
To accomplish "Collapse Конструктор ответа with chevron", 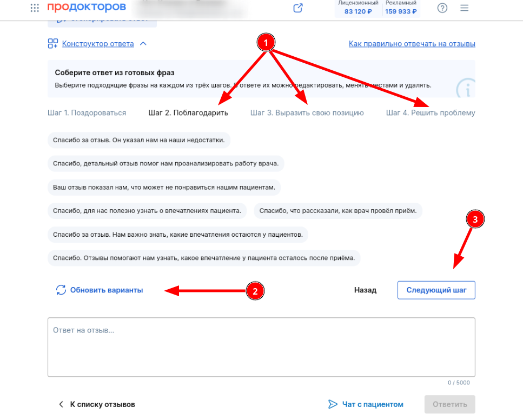I will [x=143, y=44].
